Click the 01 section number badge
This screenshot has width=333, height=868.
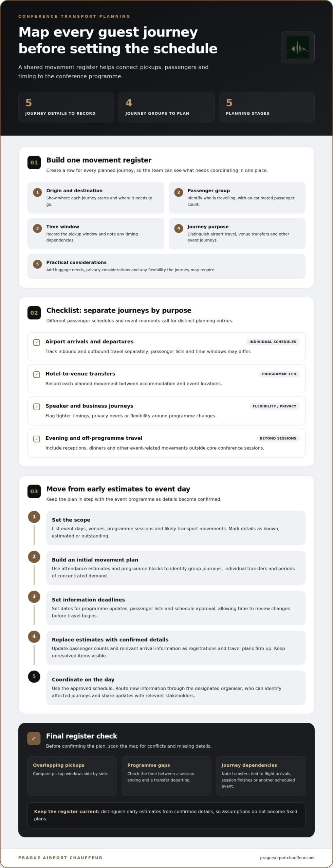point(34,162)
